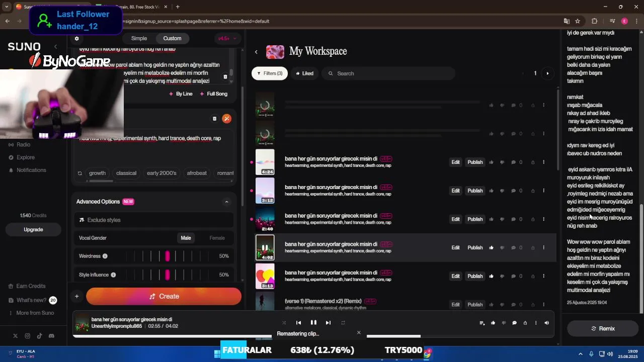Mute volume in the player bar

pos(546,323)
